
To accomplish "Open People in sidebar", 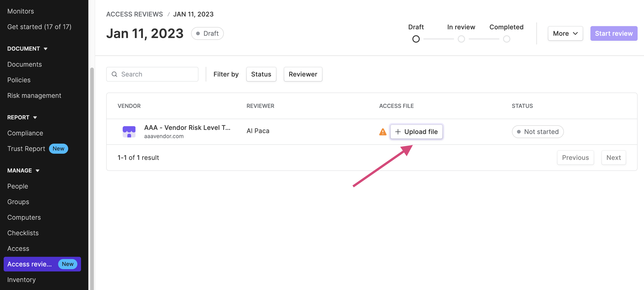I will (17, 186).
